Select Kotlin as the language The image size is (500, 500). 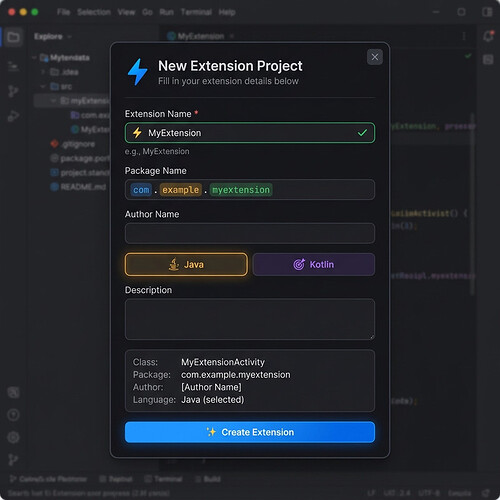tap(314, 264)
